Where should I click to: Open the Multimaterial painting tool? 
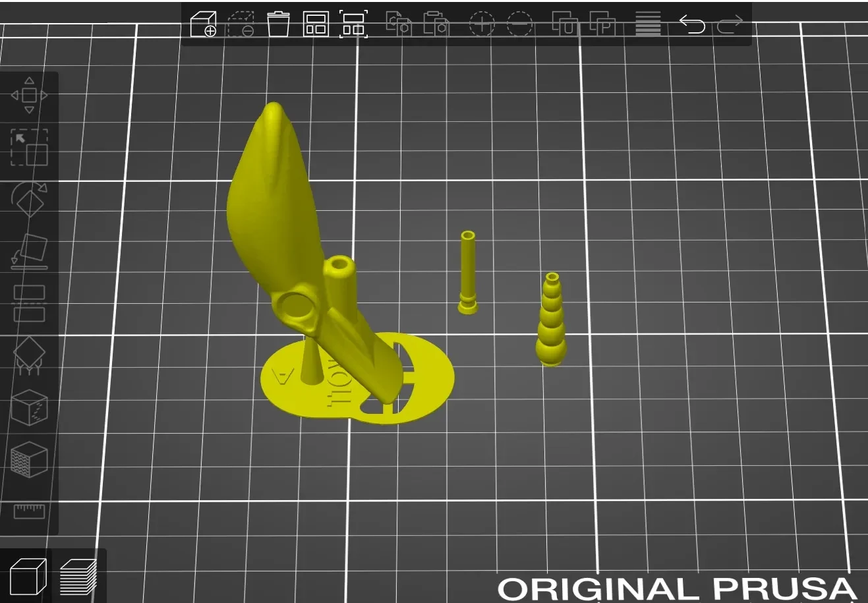(29, 459)
